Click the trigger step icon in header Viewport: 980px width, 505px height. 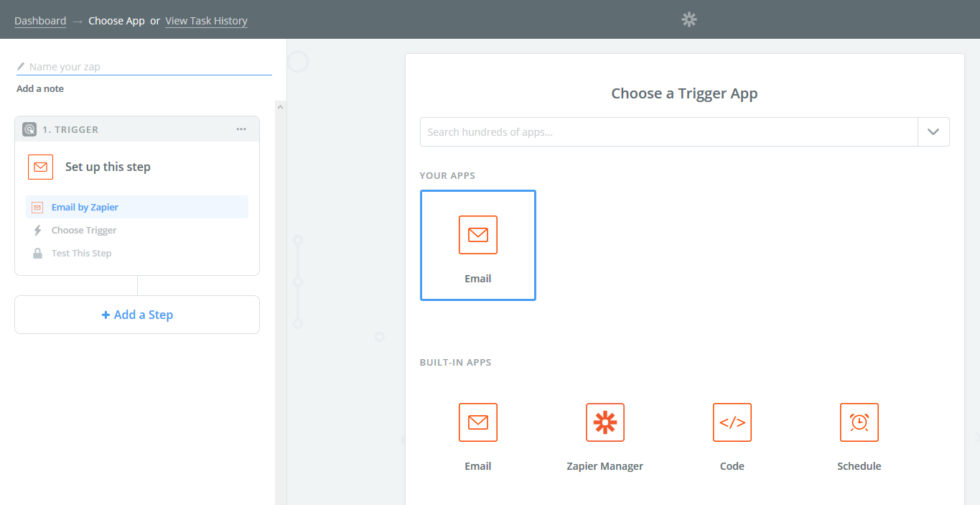coord(29,129)
